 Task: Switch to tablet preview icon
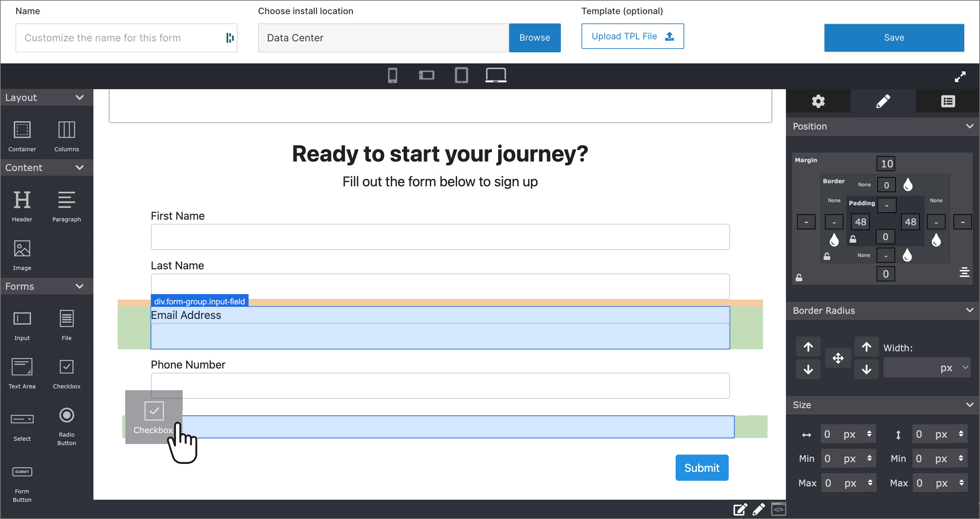[x=461, y=75]
